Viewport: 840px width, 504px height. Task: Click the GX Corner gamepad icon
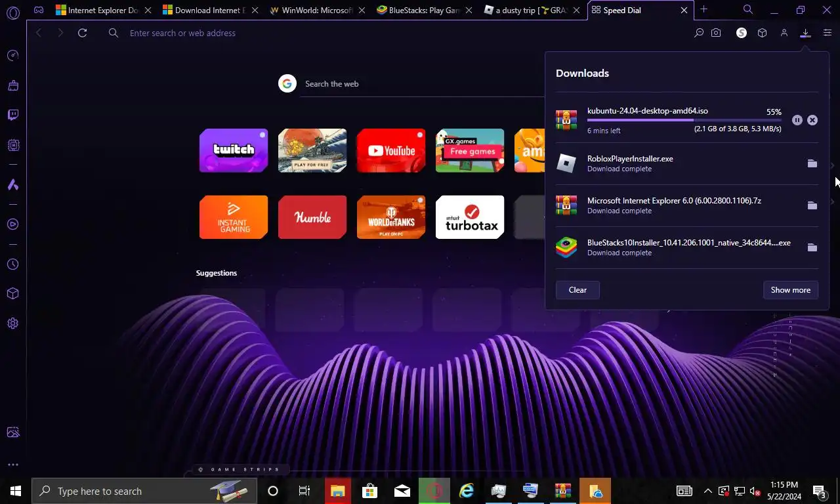(39, 10)
